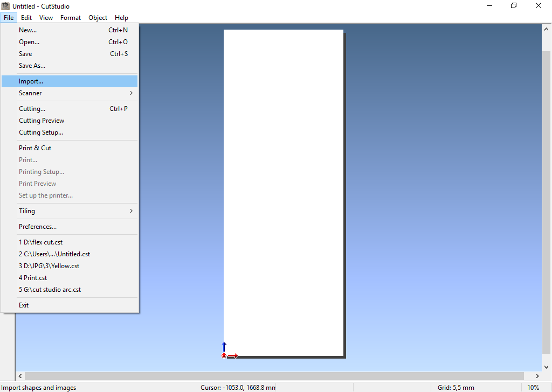Select Save in the File menu

tap(70, 54)
